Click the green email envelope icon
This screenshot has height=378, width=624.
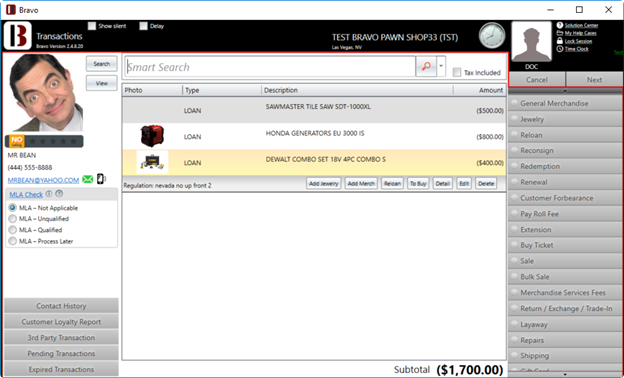[x=88, y=179]
